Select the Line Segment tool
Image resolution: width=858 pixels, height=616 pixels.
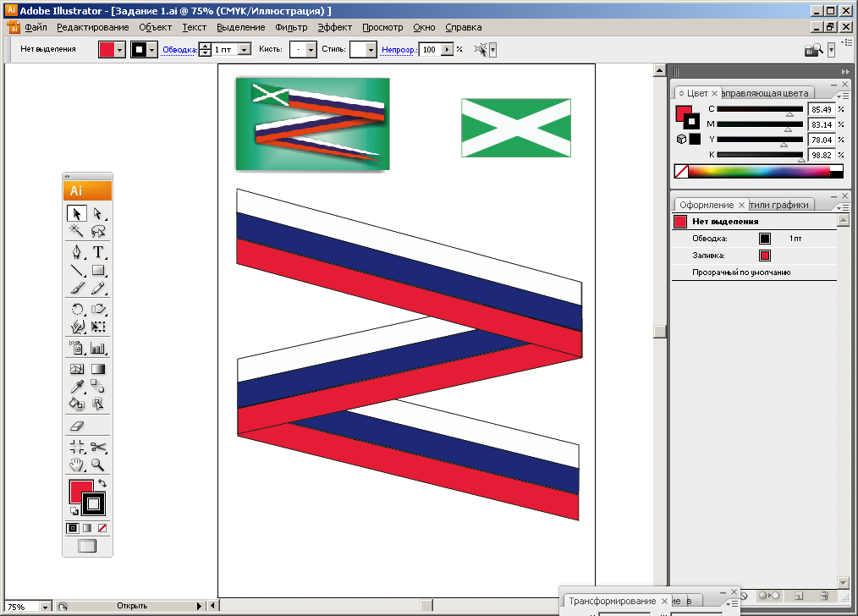tap(77, 270)
